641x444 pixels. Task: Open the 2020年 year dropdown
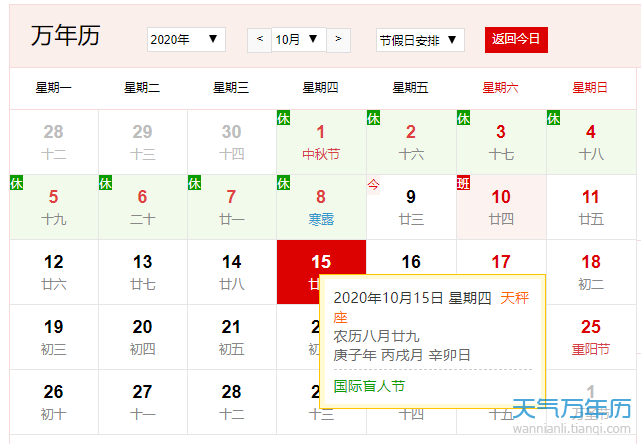tap(186, 40)
